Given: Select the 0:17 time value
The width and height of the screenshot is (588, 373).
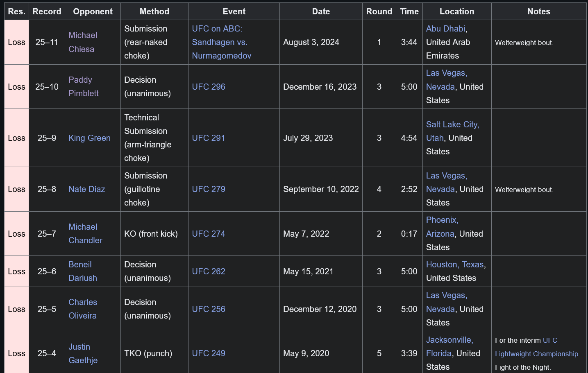Looking at the screenshot, I should 409,234.
